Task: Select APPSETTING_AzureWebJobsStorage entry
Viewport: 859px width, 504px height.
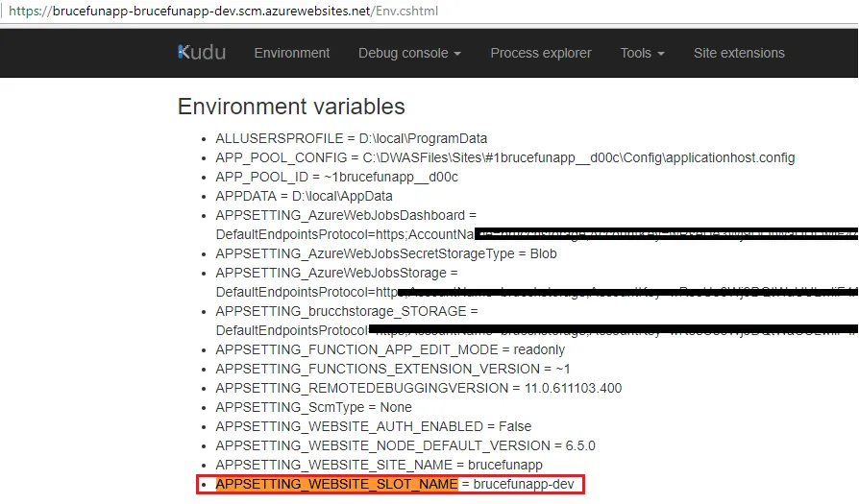Action: pyautogui.click(x=336, y=273)
